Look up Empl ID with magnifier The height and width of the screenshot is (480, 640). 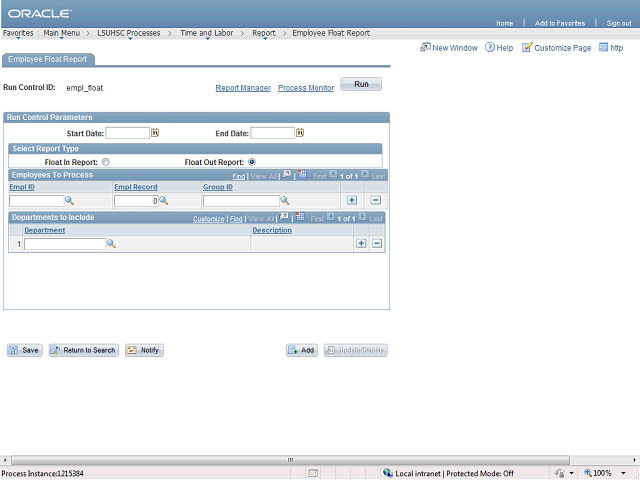click(69, 200)
